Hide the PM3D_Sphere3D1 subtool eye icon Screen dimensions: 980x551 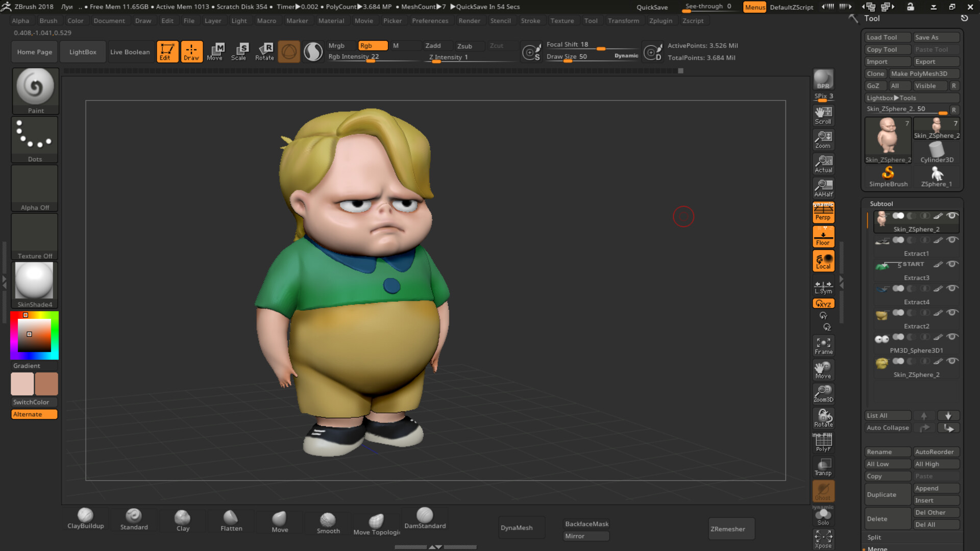pyautogui.click(x=952, y=337)
